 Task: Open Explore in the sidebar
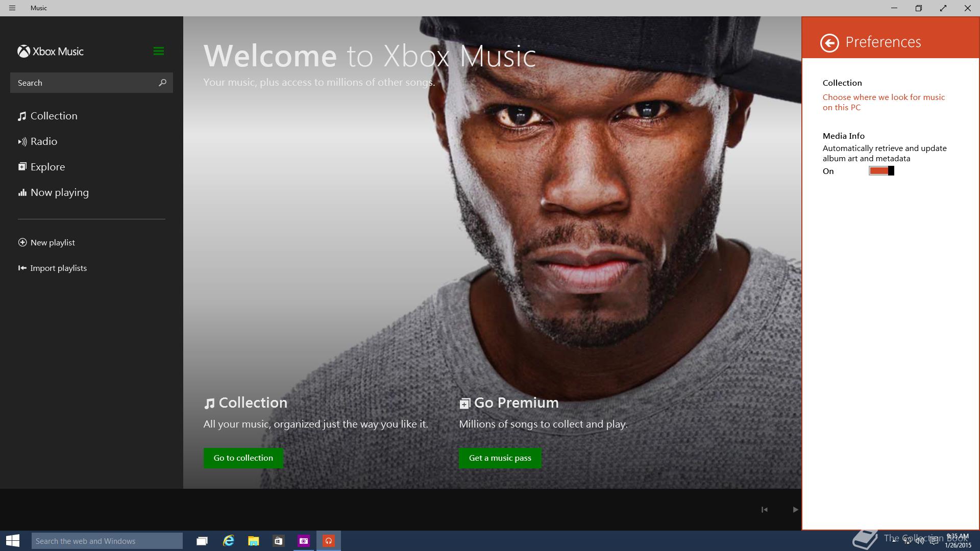pos(42,167)
